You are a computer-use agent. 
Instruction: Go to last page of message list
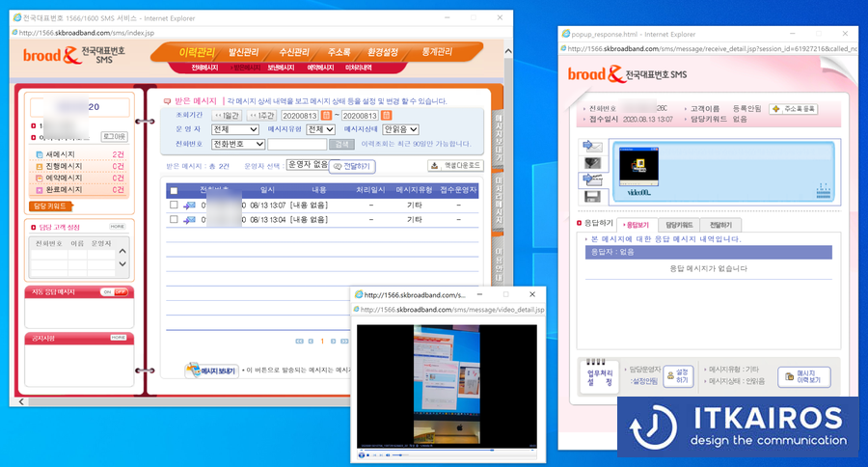344,342
